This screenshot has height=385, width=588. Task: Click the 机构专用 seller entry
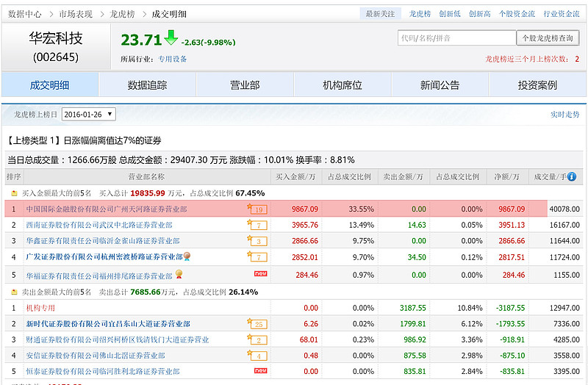coord(40,308)
